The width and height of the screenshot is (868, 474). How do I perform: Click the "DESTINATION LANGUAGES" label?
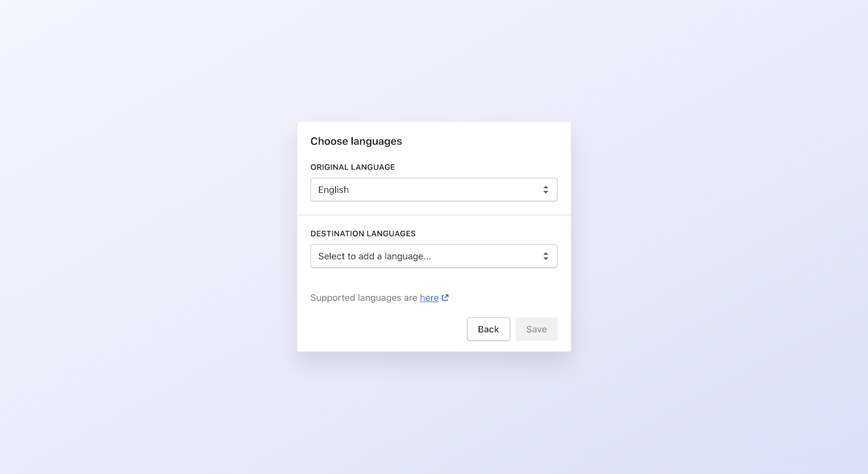click(x=363, y=233)
